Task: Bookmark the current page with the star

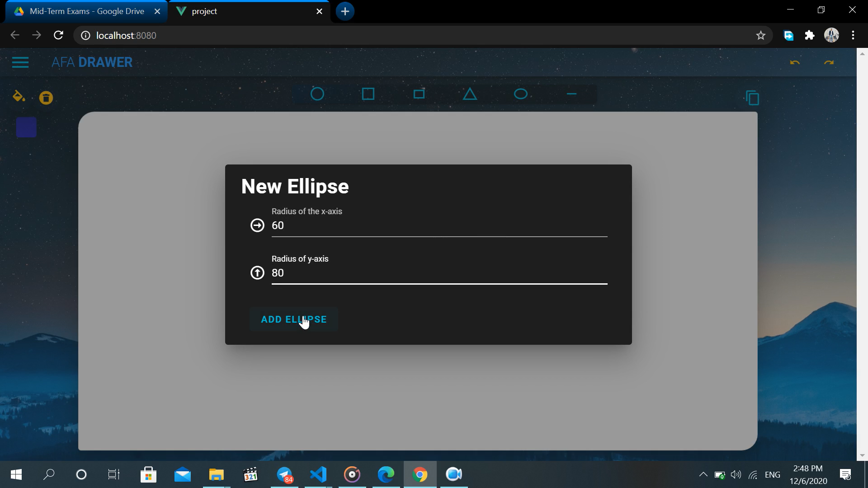Action: 760,35
